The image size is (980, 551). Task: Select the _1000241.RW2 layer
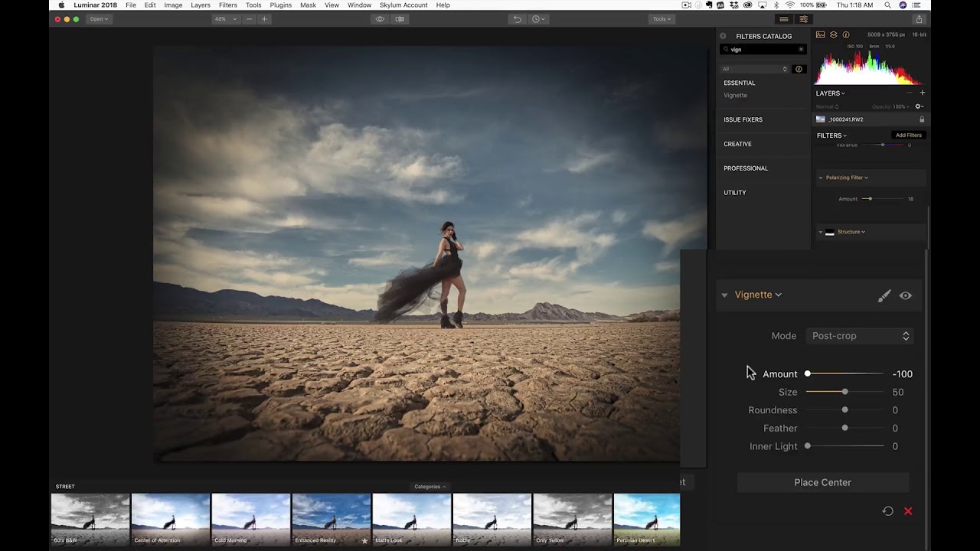pyautogui.click(x=870, y=119)
